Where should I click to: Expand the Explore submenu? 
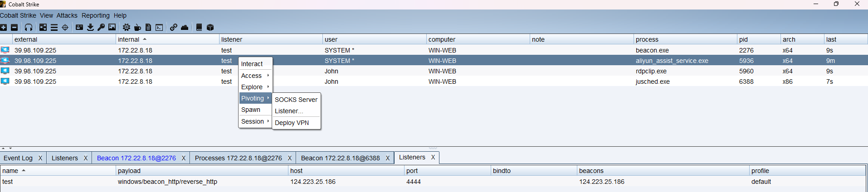[x=255, y=87]
